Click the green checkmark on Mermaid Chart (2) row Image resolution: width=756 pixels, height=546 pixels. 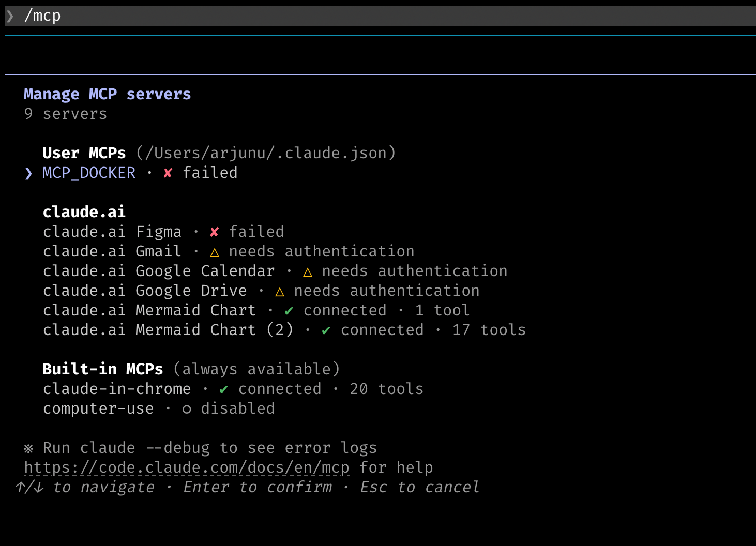point(326,330)
